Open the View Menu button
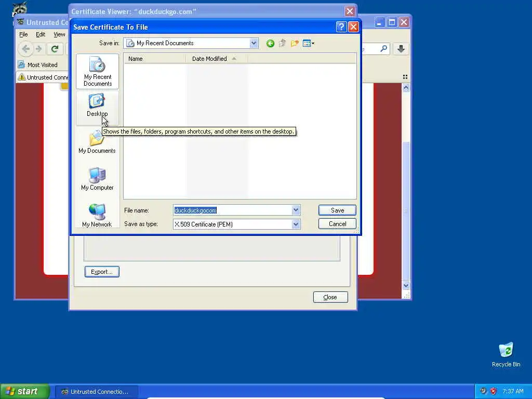 point(309,43)
